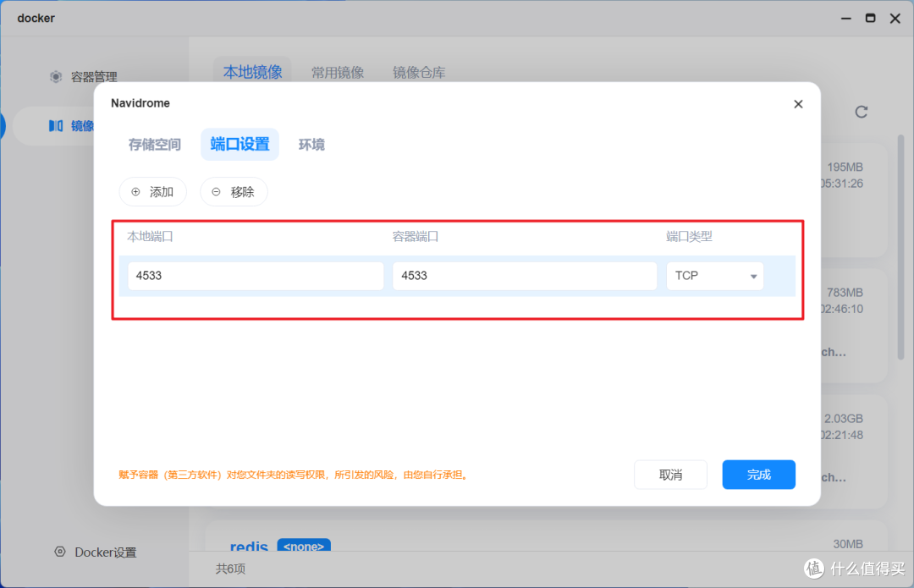Switch to the 本地镜像 tab behind dialog
This screenshot has width=914, height=588.
(252, 72)
